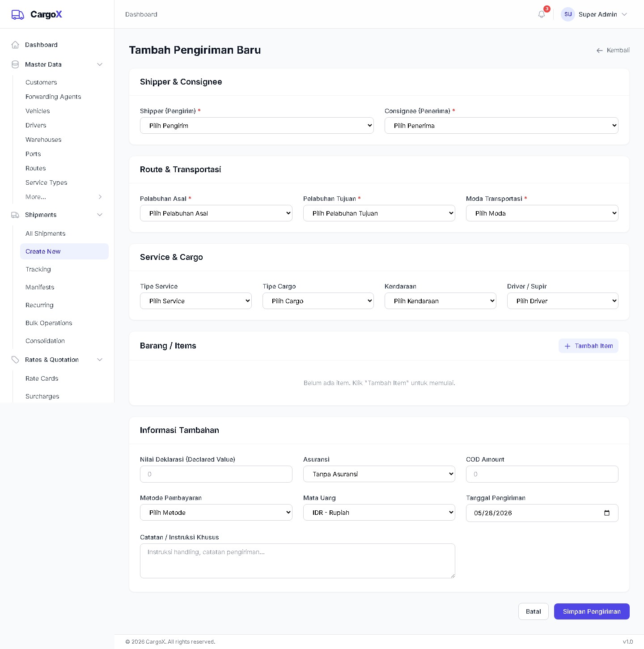This screenshot has height=649, width=644.
Task: Click the Catatan / Instruksi Khusus textarea
Action: pos(297,561)
